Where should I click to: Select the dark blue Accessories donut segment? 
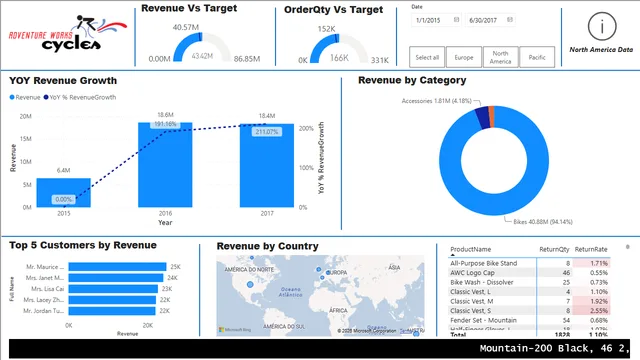482,118
